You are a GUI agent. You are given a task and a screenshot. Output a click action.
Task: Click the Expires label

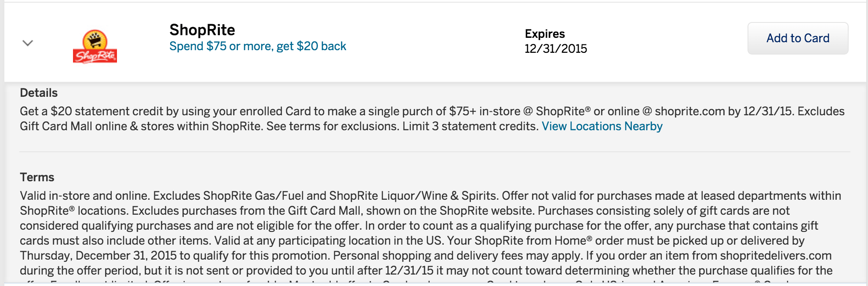[545, 34]
